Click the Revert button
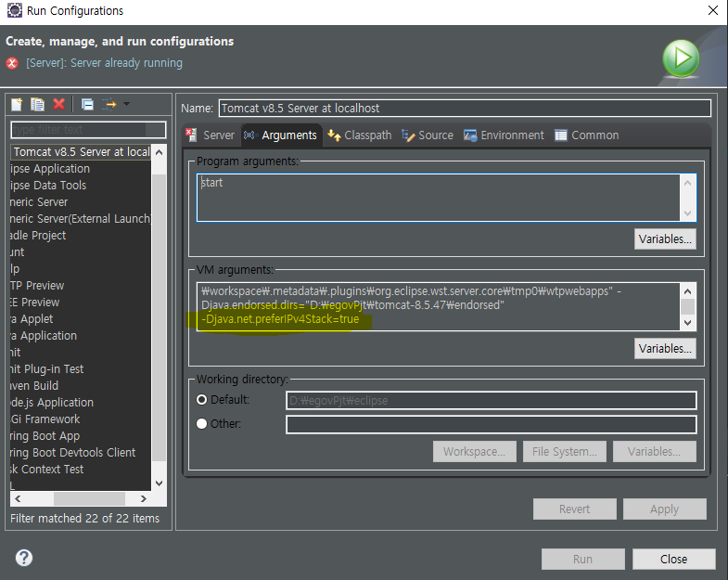This screenshot has height=580, width=728. (575, 509)
